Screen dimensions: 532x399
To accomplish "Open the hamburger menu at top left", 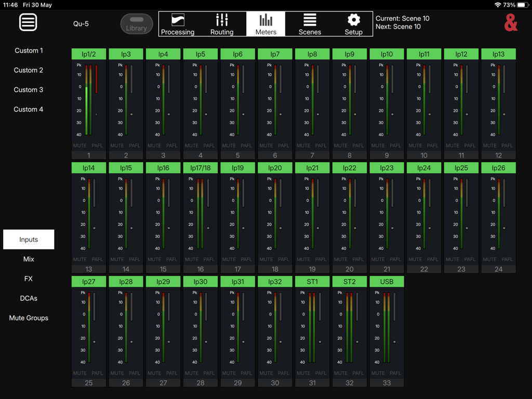I will click(x=28, y=22).
